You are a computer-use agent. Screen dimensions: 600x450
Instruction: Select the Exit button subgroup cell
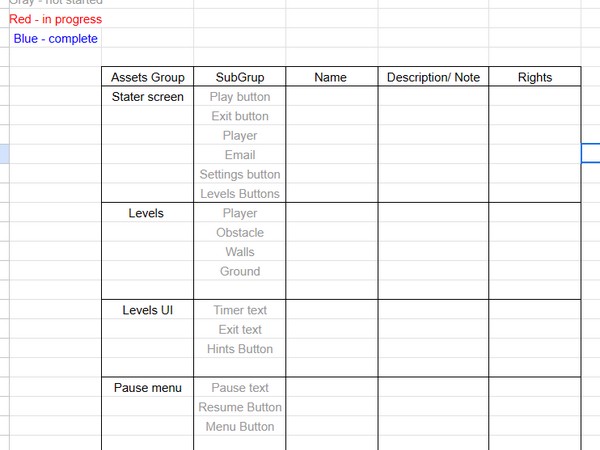click(x=240, y=116)
